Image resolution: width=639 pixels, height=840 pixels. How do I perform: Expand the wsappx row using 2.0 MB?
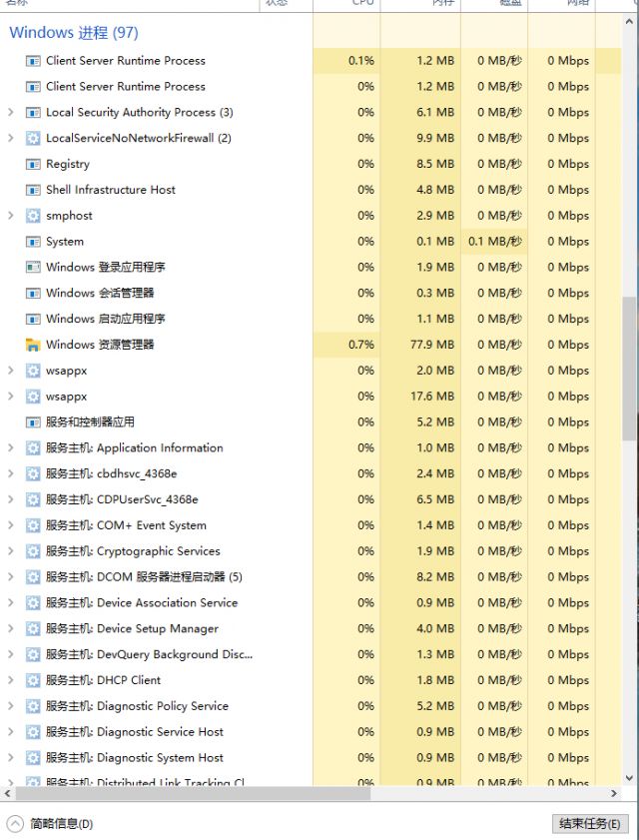tap(11, 371)
